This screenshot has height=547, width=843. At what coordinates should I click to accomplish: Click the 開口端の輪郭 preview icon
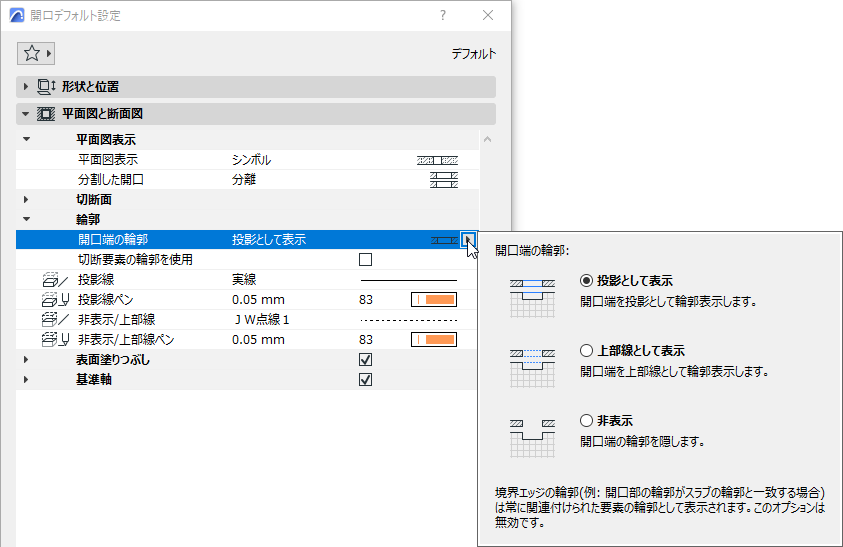[444, 240]
